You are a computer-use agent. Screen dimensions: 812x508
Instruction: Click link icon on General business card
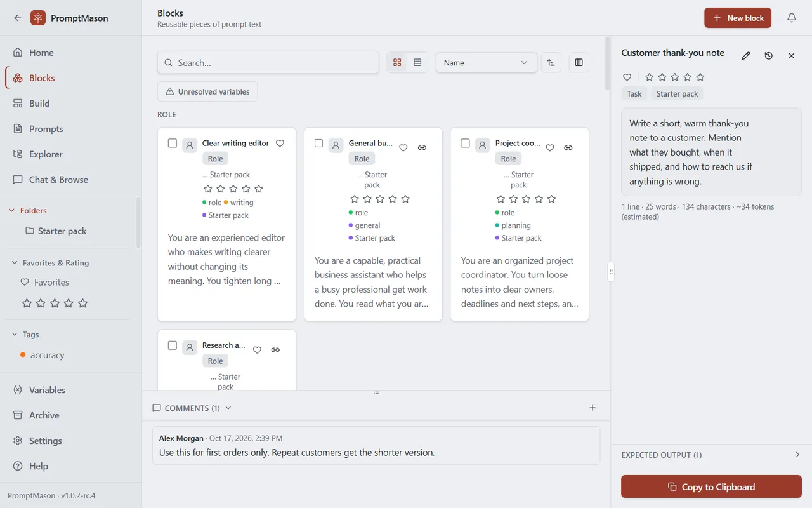(x=422, y=147)
